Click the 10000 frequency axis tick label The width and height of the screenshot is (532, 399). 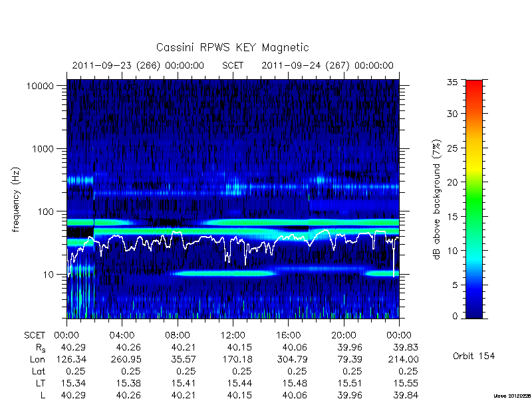tap(40, 86)
